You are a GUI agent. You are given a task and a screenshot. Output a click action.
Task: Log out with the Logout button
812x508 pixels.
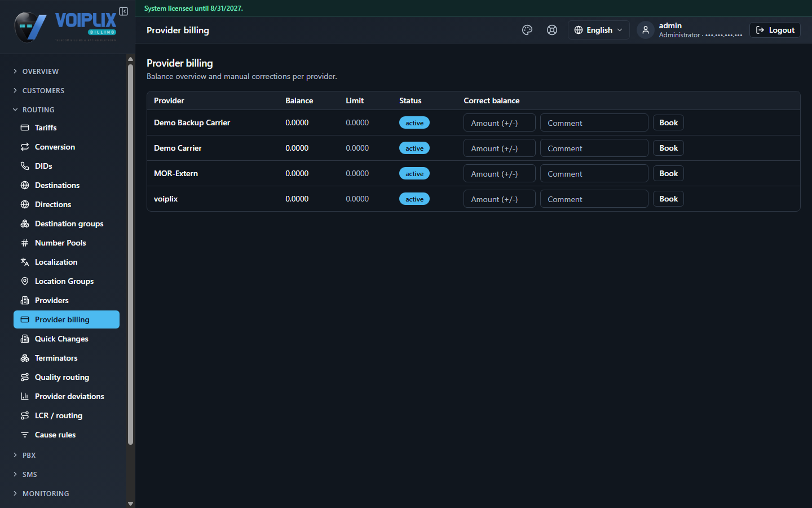[775, 30]
